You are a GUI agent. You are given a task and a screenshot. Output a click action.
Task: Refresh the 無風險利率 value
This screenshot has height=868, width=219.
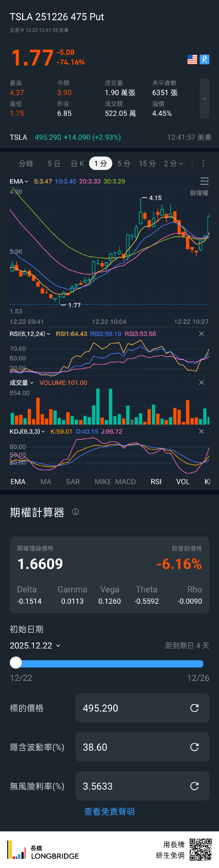(194, 786)
